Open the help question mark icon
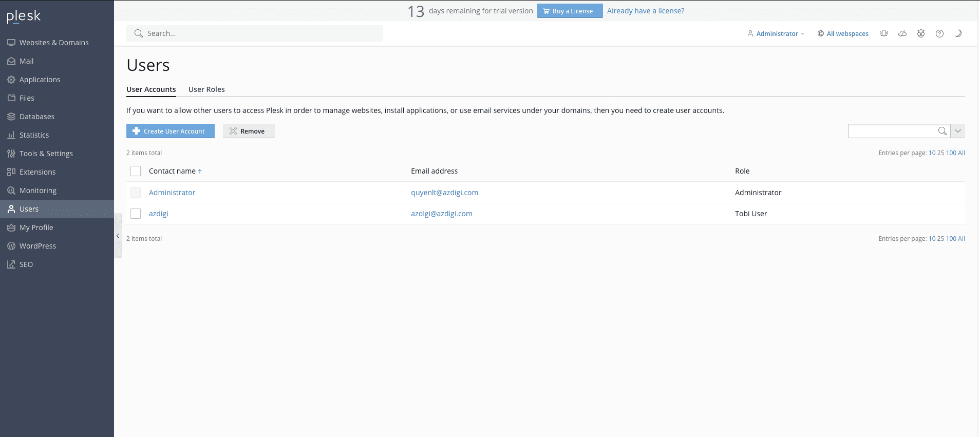This screenshot has width=980, height=437. tap(939, 33)
